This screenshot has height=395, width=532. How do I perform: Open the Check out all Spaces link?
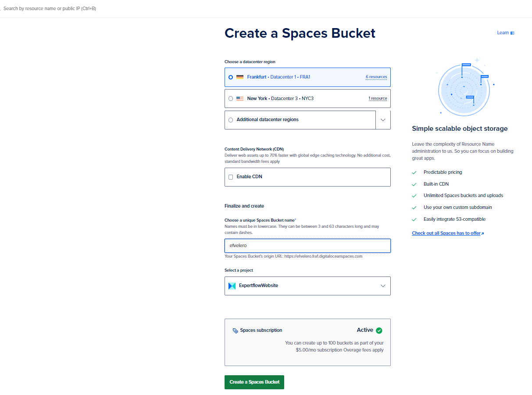tap(447, 233)
